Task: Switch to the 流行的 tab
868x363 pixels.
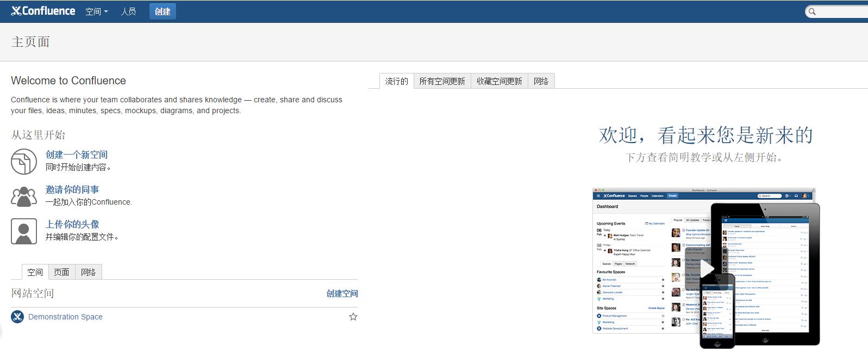Action: tap(396, 81)
